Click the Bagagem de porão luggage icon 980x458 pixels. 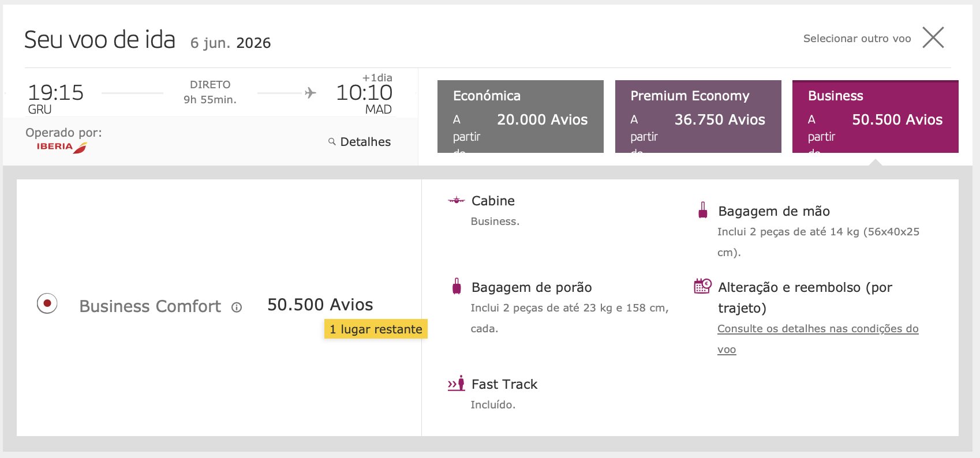click(x=457, y=286)
